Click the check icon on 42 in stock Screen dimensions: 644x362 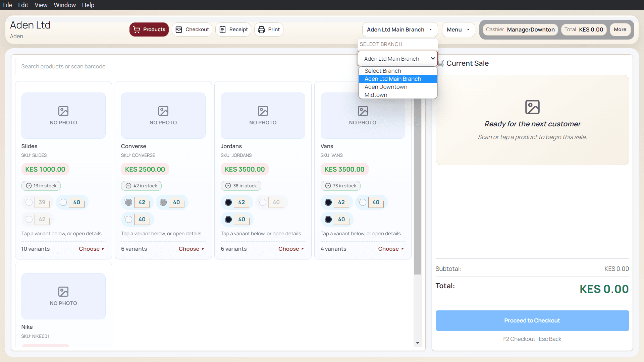coord(128,186)
